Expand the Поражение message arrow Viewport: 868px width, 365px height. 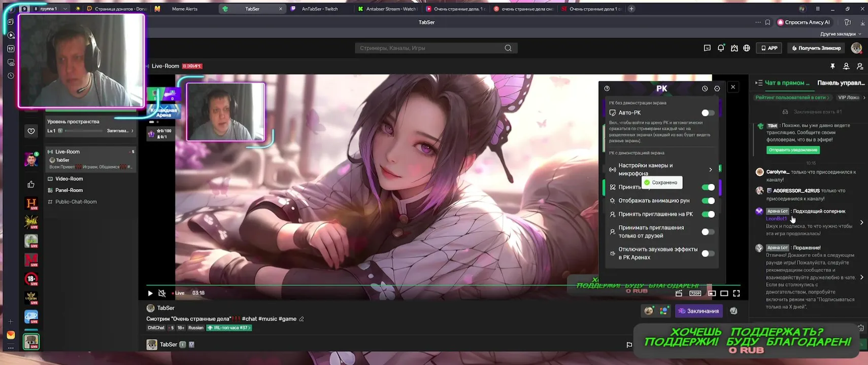click(x=861, y=277)
